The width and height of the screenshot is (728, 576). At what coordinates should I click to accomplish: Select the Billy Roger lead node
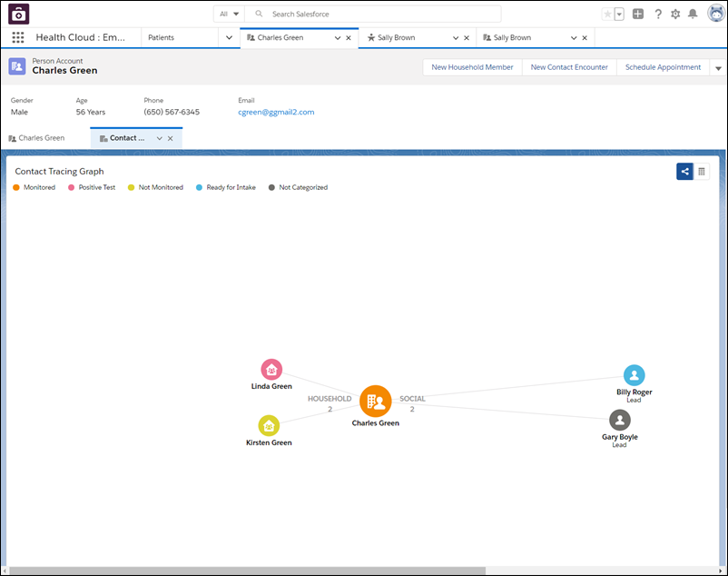point(635,375)
